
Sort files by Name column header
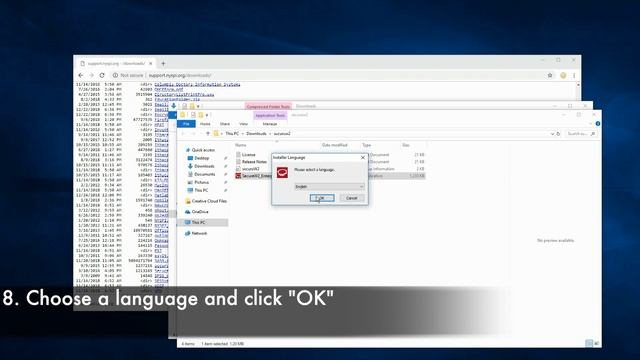(240, 145)
